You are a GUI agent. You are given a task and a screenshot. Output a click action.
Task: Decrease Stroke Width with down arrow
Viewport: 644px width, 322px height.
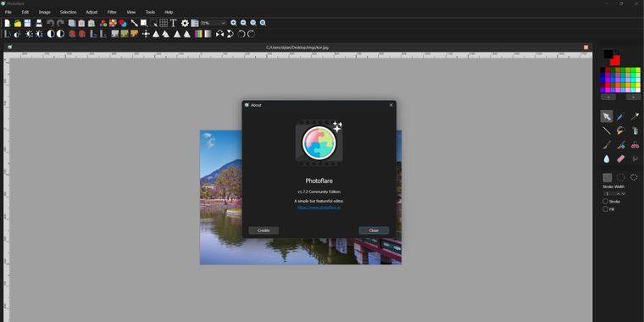pos(623,193)
